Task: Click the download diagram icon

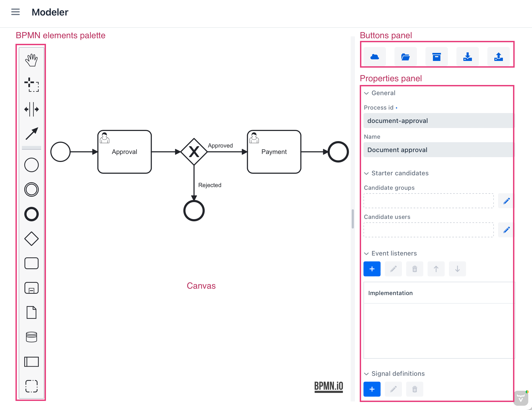Action: pyautogui.click(x=467, y=56)
